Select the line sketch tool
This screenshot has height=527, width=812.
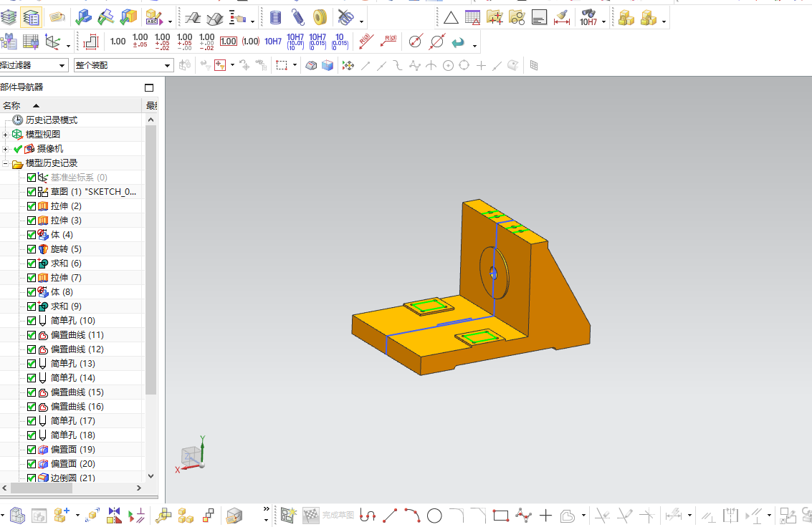pyautogui.click(x=390, y=516)
